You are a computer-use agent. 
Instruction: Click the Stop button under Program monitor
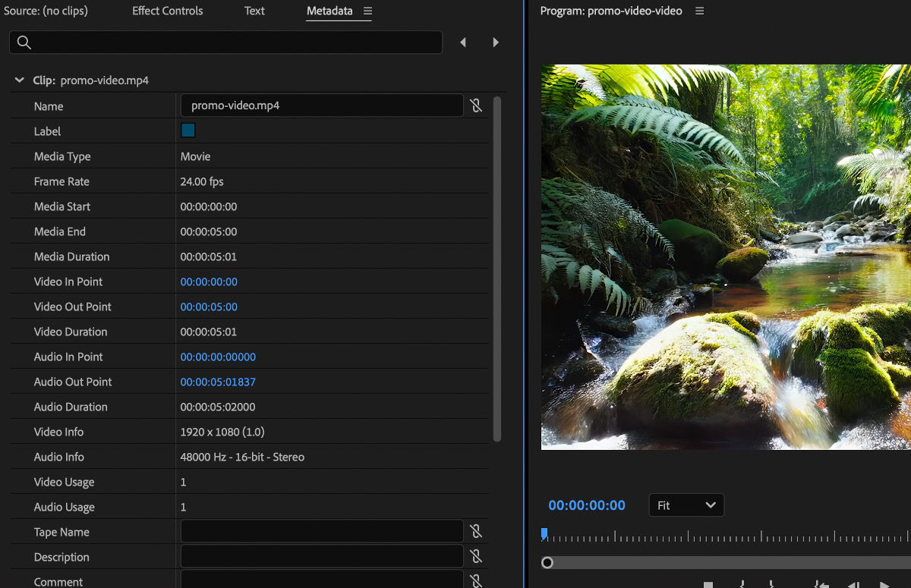pyautogui.click(x=708, y=583)
